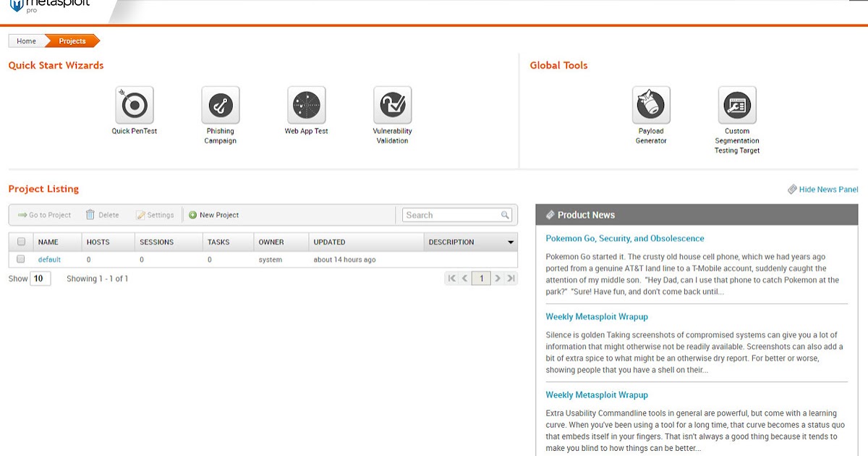Click the Go to Project button

click(x=44, y=215)
